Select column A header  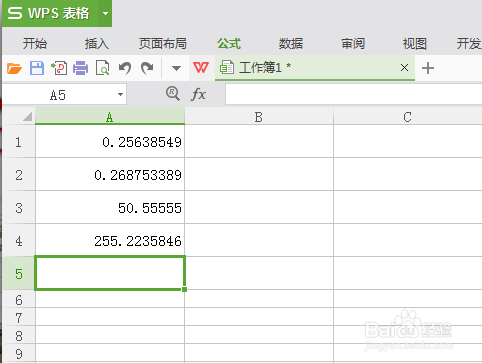coord(110,117)
